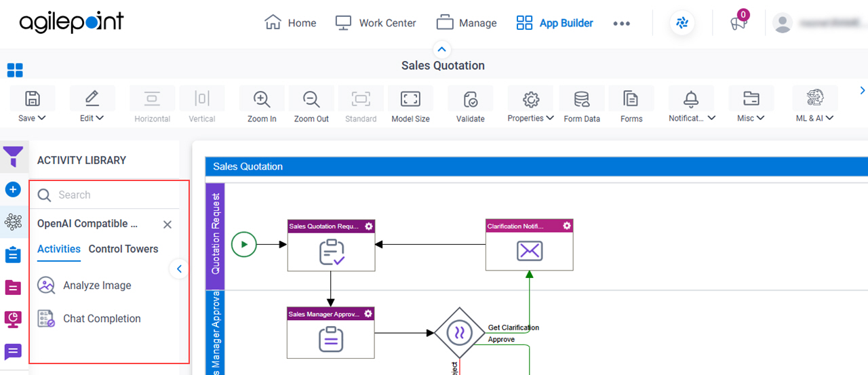Select the Analyze Image activity label
868x375 pixels.
97,285
